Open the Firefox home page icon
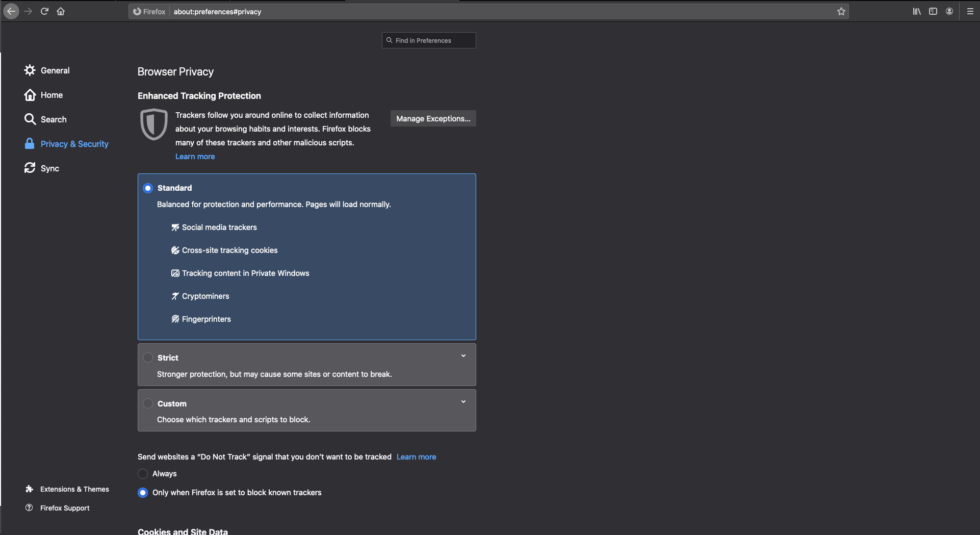This screenshot has width=980, height=535. tap(61, 11)
